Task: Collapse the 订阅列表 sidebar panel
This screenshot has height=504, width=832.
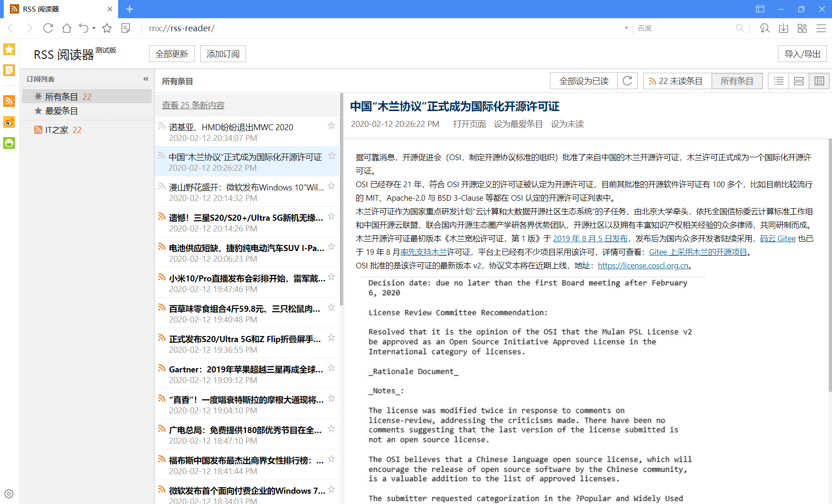Action: click(x=146, y=78)
